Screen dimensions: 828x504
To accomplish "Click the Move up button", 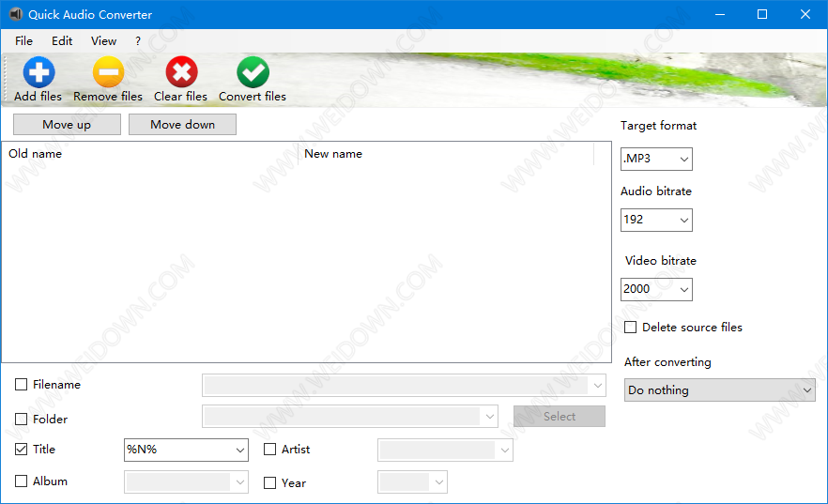I will tap(67, 125).
